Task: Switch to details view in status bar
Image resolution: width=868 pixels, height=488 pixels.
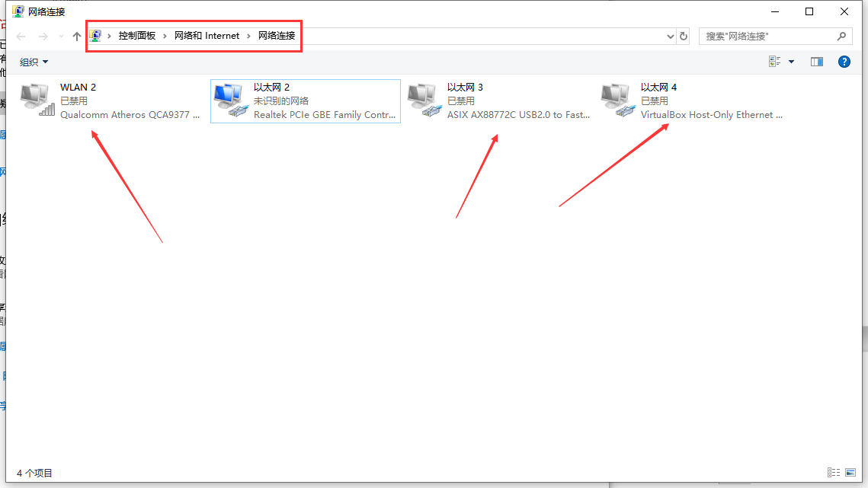Action: pos(833,473)
